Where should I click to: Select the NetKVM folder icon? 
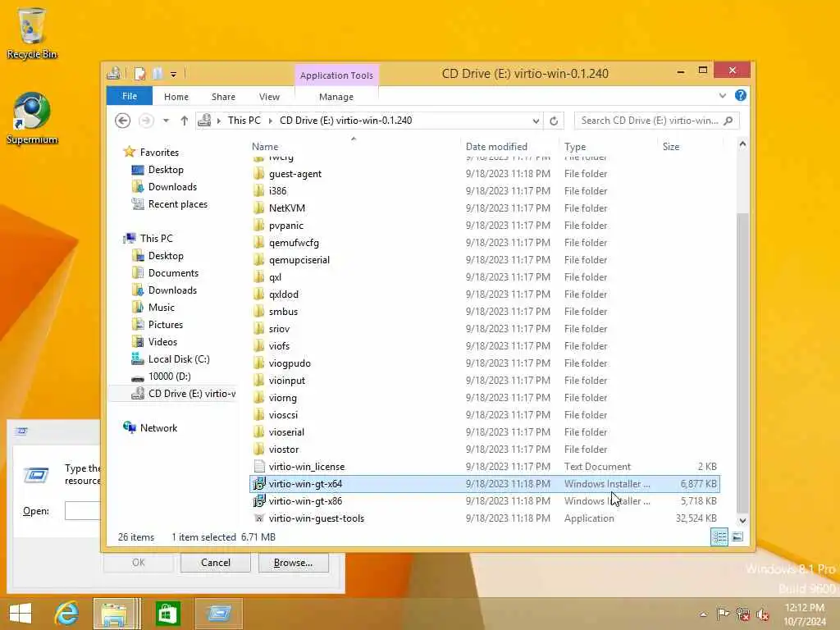[258, 208]
